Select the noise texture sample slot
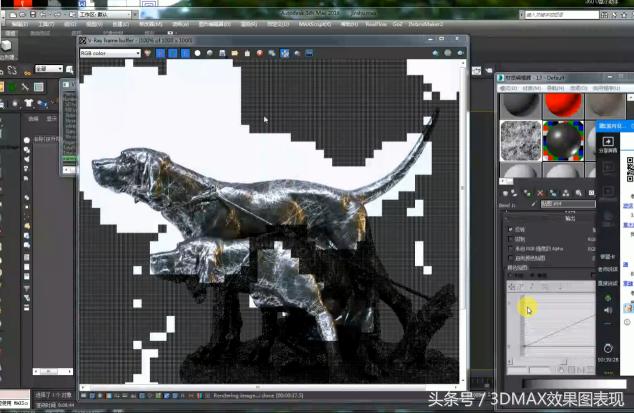The height and width of the screenshot is (413, 634). [x=520, y=140]
